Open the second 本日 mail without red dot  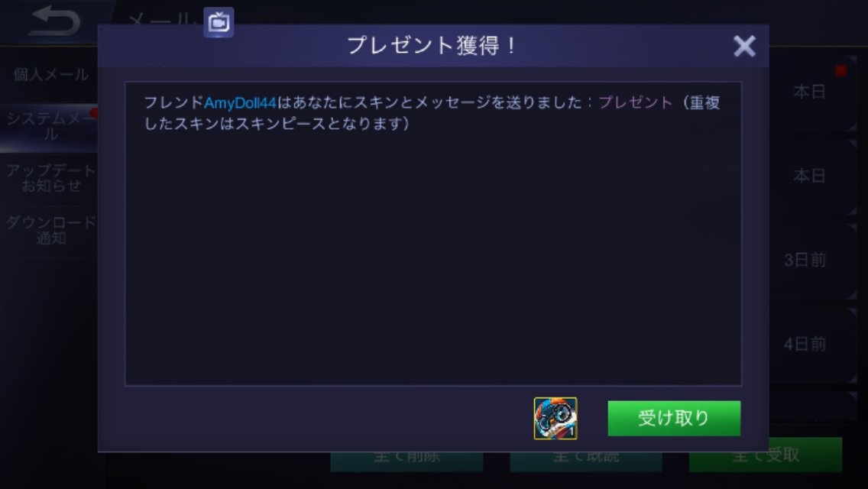coord(813,176)
